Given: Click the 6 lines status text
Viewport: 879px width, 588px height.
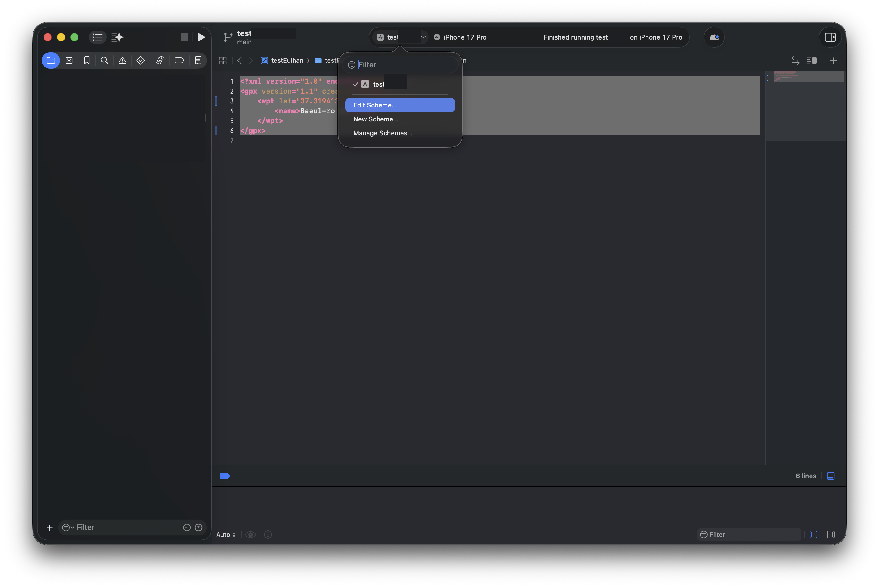Looking at the screenshot, I should (x=805, y=476).
